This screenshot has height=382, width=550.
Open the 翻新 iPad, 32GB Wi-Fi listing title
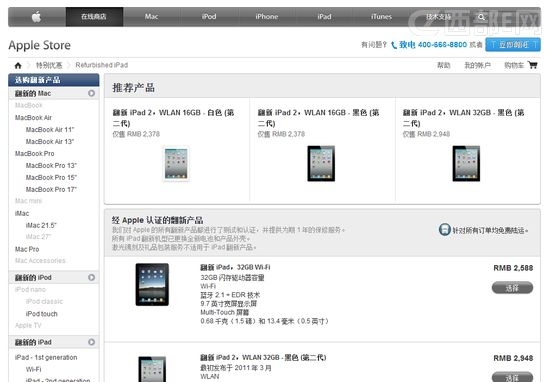[x=235, y=267]
